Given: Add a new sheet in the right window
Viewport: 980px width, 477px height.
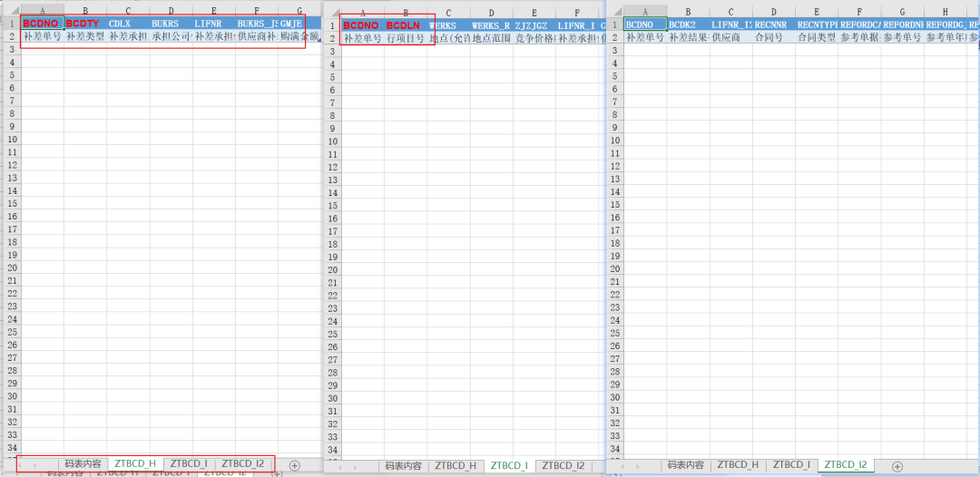Looking at the screenshot, I should pyautogui.click(x=897, y=466).
